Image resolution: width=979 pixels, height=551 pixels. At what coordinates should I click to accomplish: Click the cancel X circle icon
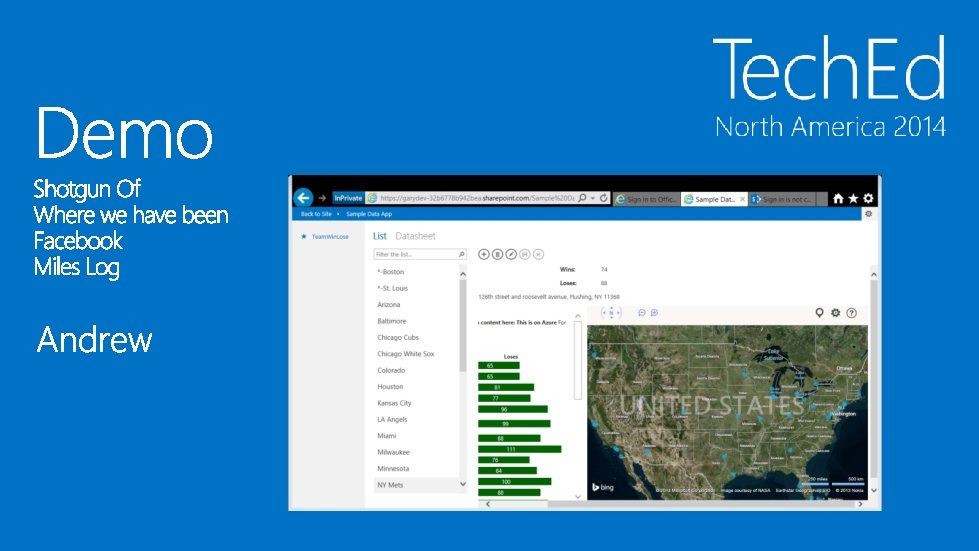pos(539,254)
